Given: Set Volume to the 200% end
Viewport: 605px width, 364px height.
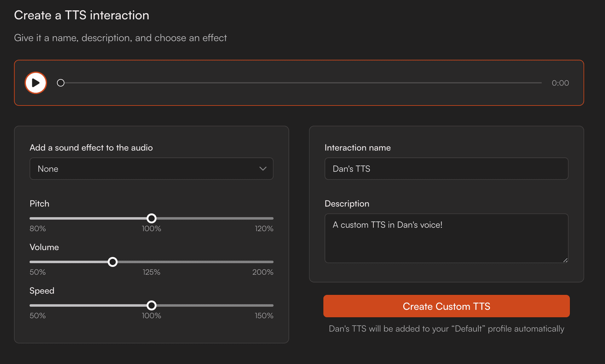Looking at the screenshot, I should pyautogui.click(x=272, y=262).
